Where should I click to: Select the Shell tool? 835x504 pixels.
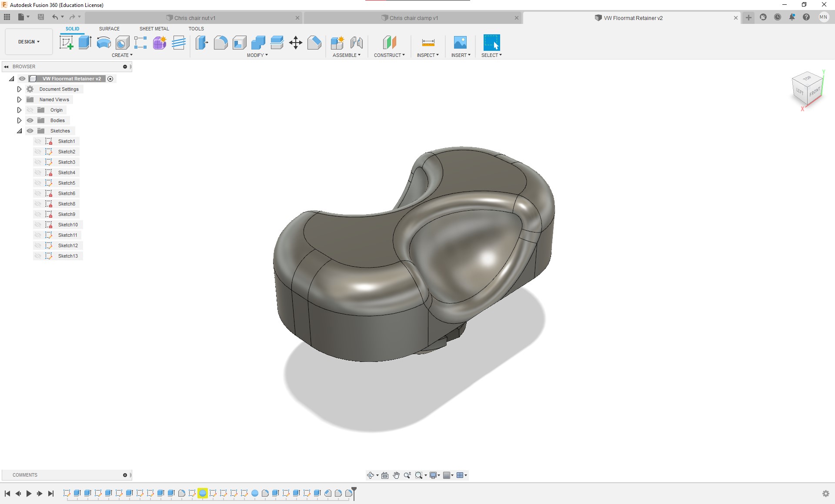(x=240, y=43)
